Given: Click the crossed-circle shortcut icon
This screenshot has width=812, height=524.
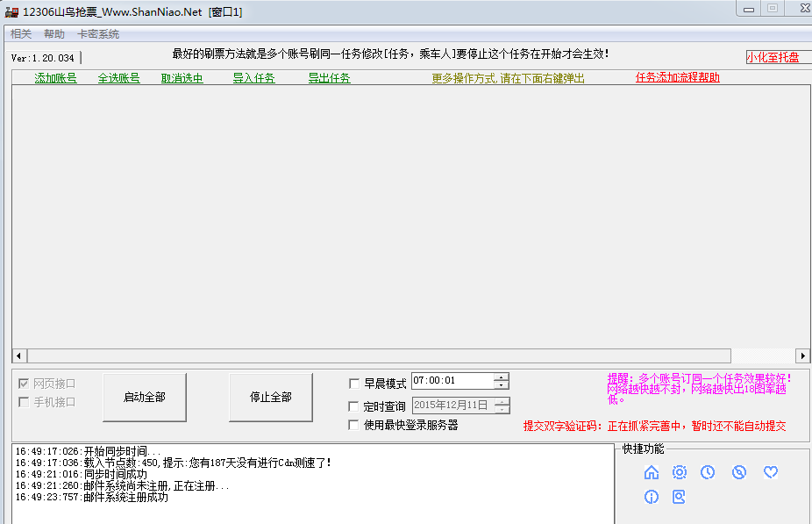Looking at the screenshot, I should tap(739, 472).
